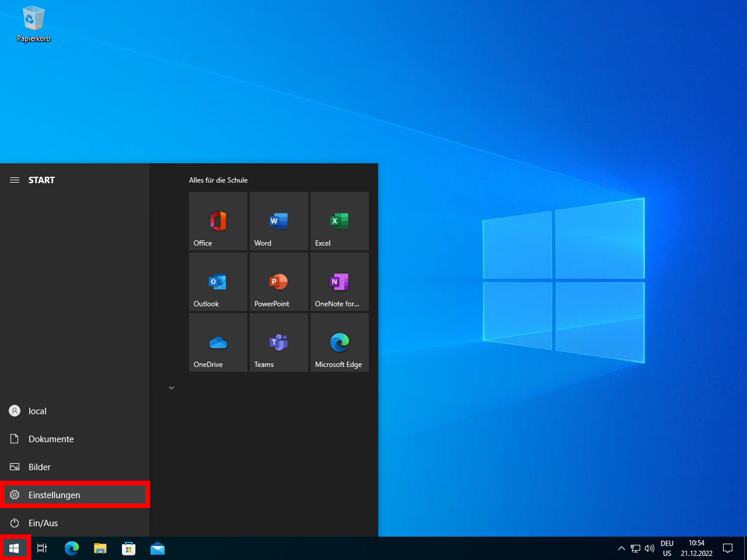Open File Explorer from the taskbar

(100, 548)
